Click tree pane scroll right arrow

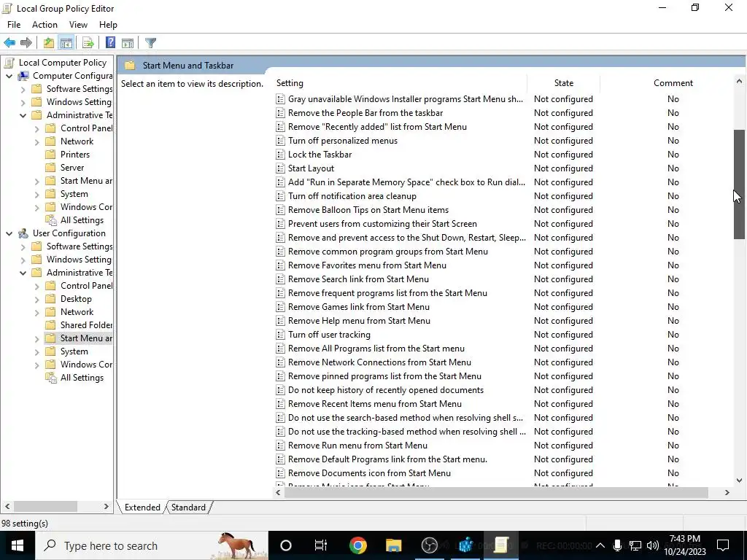(107, 506)
